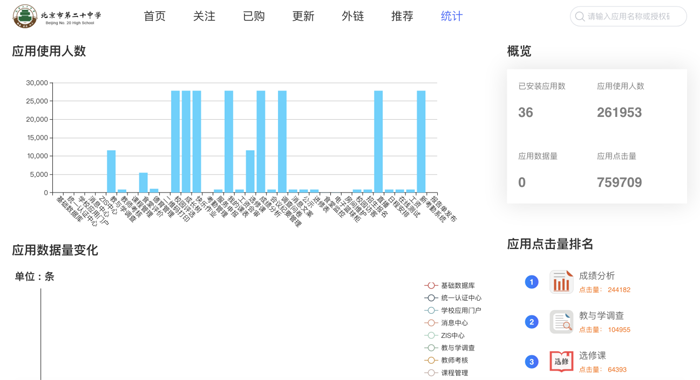Screen dimensions: 700x380
Task: Toggle 统一认证中心 legend series
Action: (x=453, y=298)
